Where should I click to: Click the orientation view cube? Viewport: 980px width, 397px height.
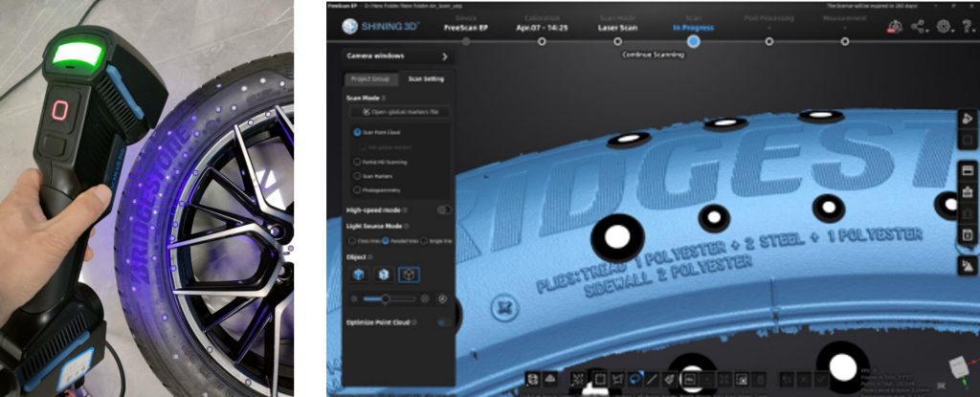click(959, 367)
